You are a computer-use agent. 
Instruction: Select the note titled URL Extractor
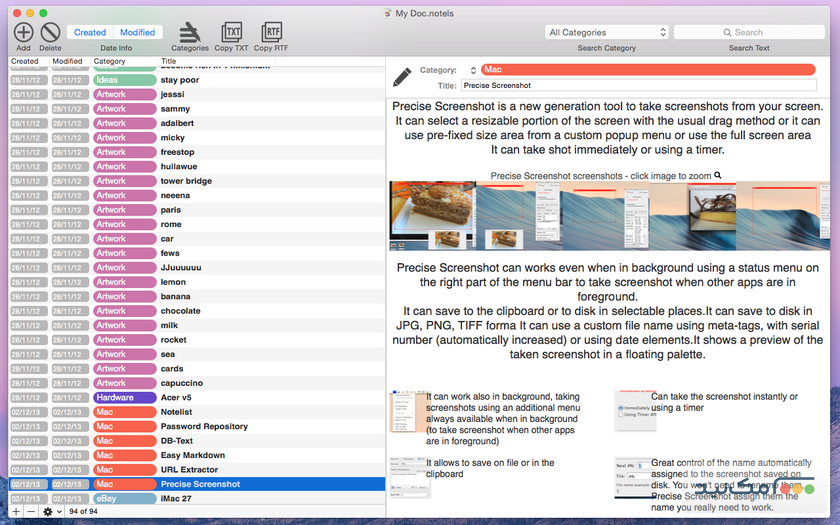197,470
